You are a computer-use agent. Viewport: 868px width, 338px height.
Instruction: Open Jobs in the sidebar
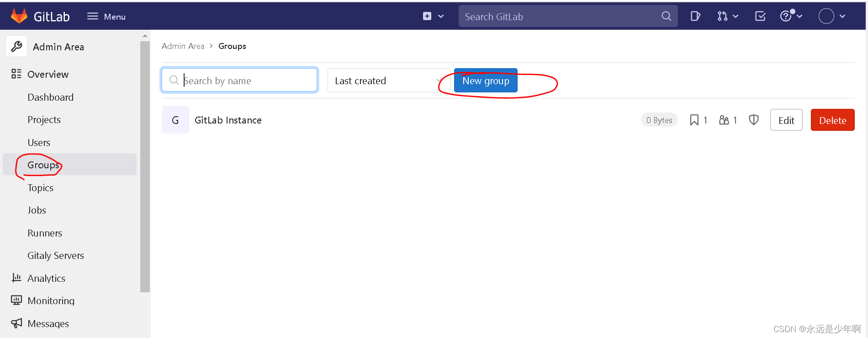click(37, 210)
